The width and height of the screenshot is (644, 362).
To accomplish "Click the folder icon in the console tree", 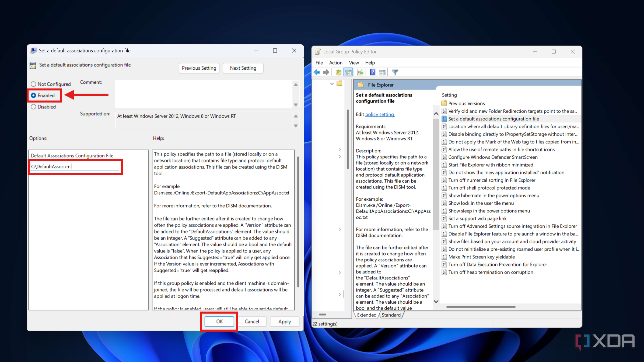I will click(339, 83).
